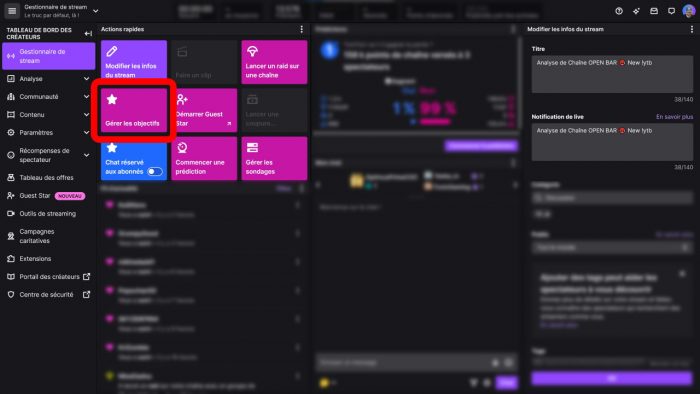Click Démarrer Guest Star tile

(x=204, y=110)
